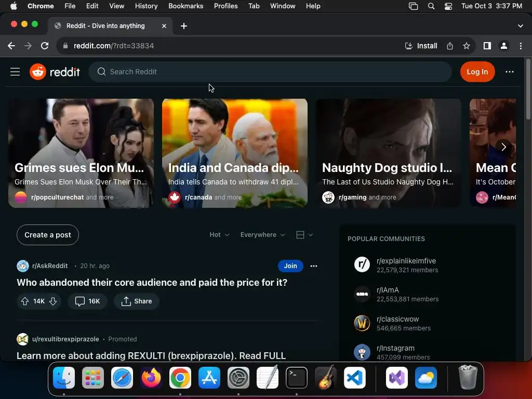Toggle Chrome side panel
Image resolution: width=532 pixels, height=399 pixels.
coord(487,46)
